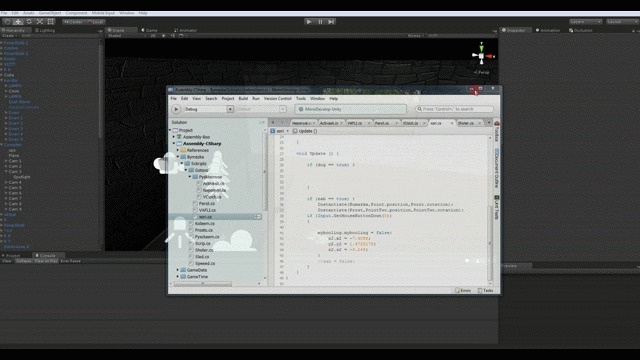
Task: Open the Layers dropdown in Unity
Action: click(x=586, y=22)
